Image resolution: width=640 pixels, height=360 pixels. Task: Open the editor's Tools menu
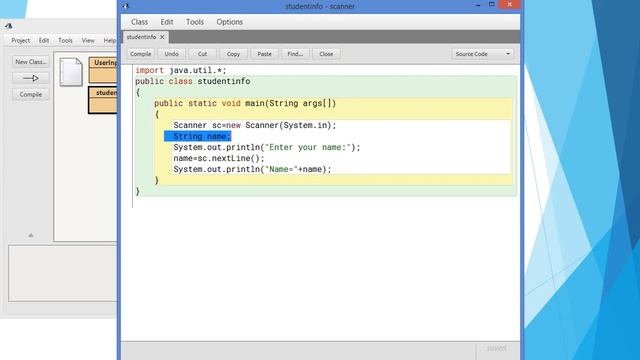195,22
